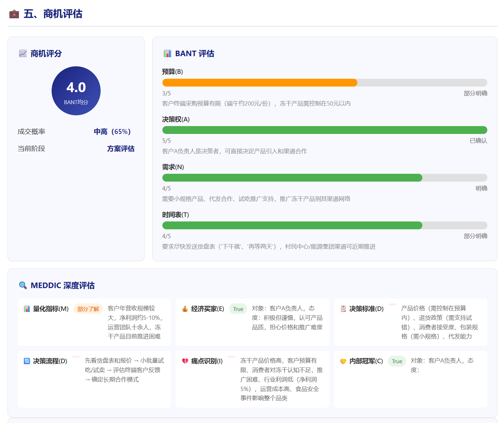
Task: Click the 中高 (65%) deal probability value
Action: tap(112, 132)
